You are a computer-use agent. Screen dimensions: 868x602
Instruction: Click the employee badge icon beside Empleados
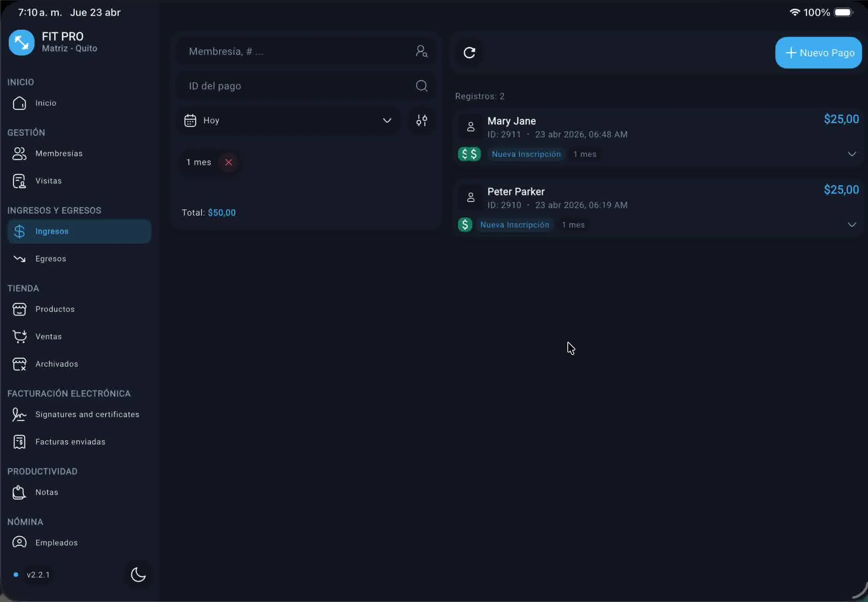pos(19,542)
